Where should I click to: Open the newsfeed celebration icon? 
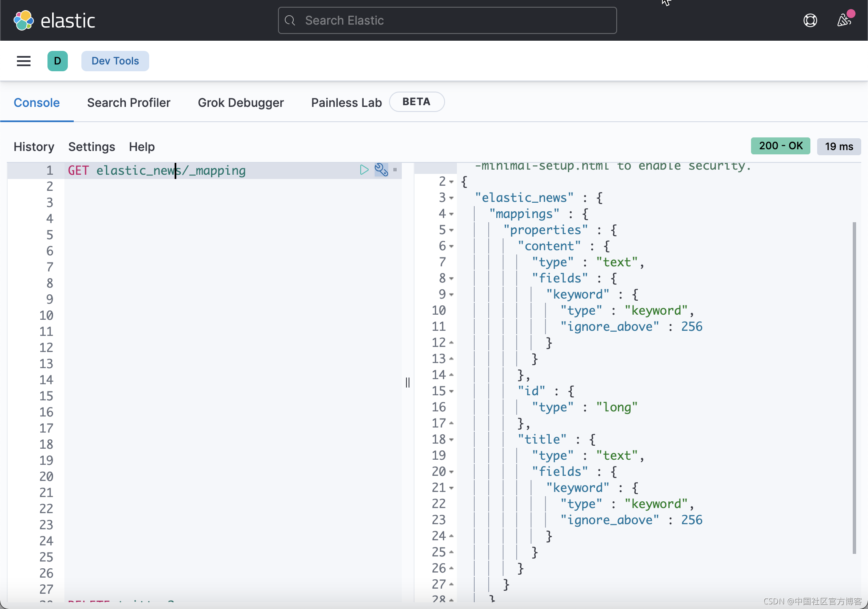point(844,20)
